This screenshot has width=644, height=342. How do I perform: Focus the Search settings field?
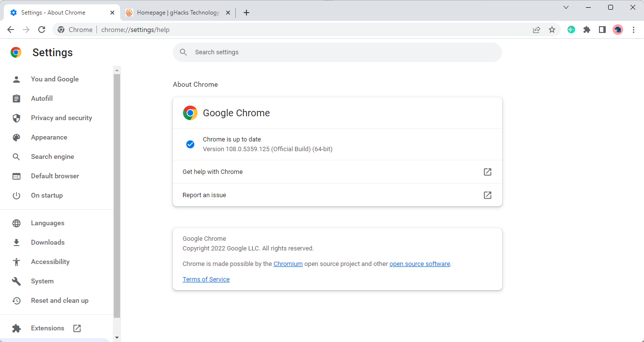click(x=337, y=52)
